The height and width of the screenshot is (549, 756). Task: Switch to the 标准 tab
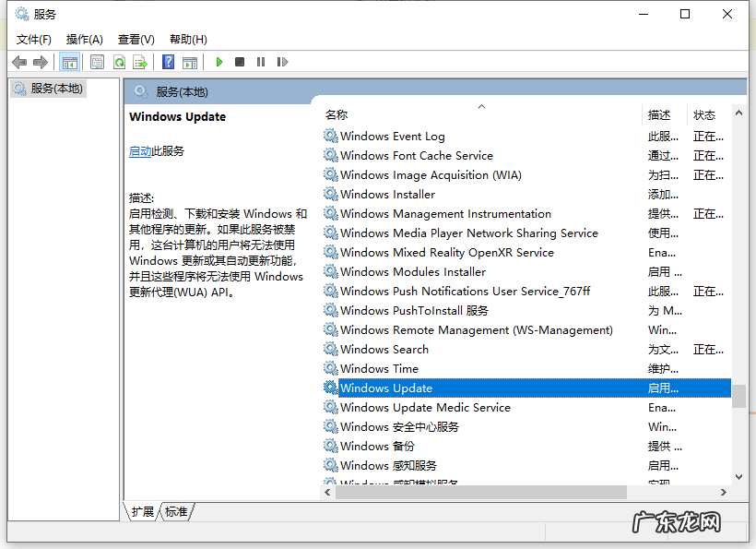click(175, 511)
